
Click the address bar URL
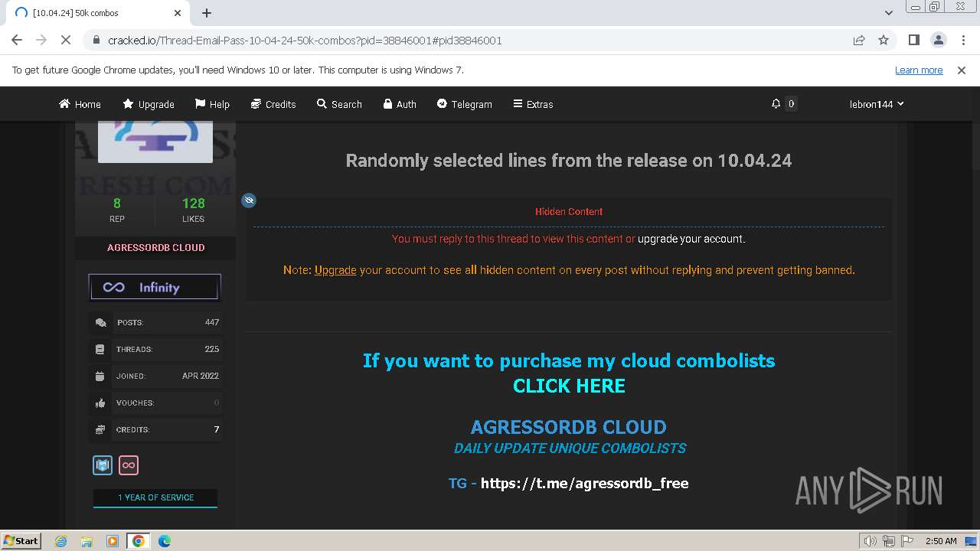pyautogui.click(x=305, y=41)
